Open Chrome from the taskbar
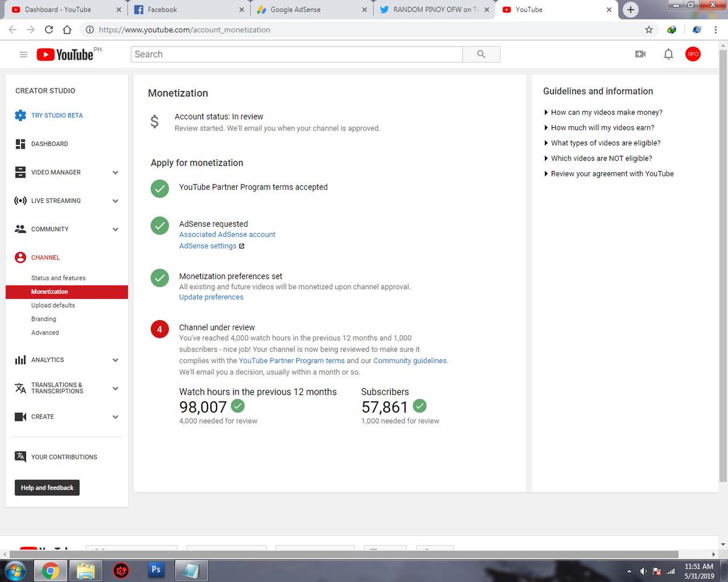This screenshot has height=582, width=728. 50,570
